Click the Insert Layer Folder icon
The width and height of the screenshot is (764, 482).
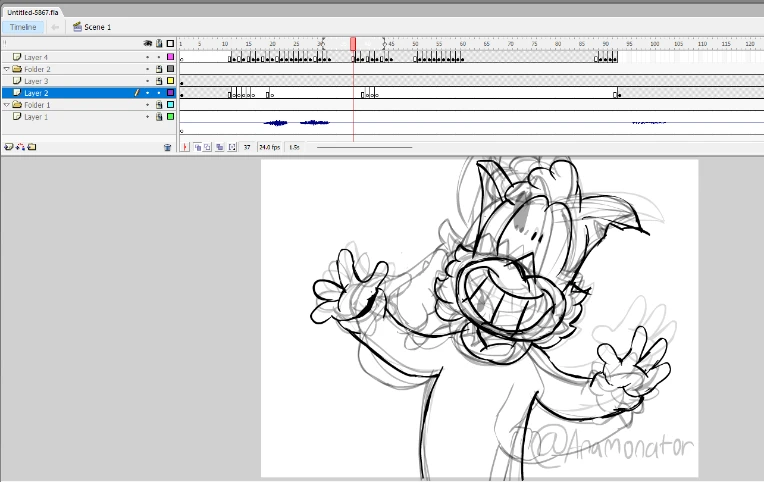[32, 147]
